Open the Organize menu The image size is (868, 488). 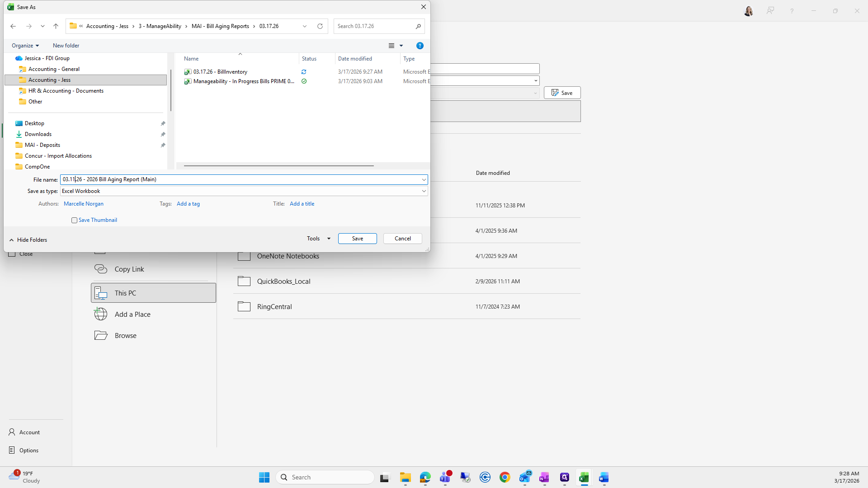click(x=25, y=46)
